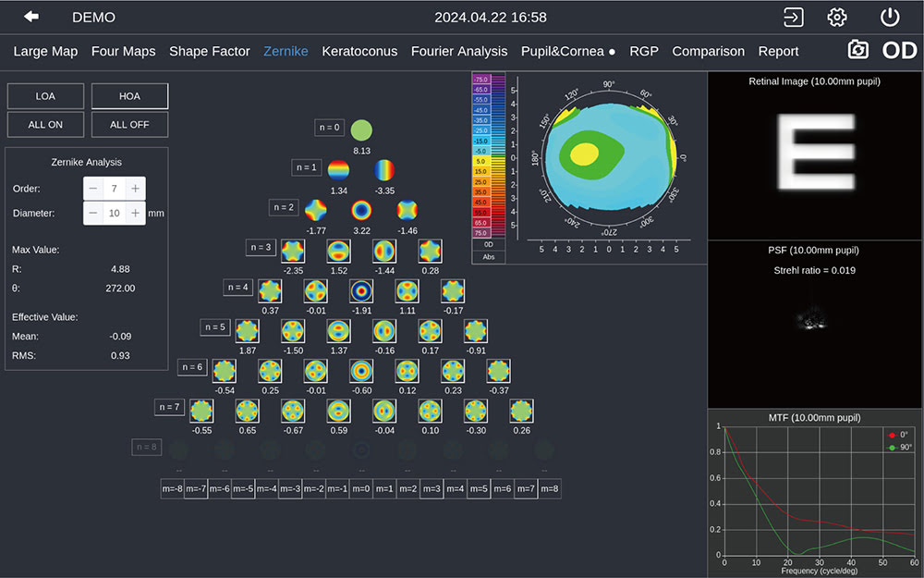Viewport: 924px width, 578px height.
Task: Click the export/login arrow icon
Action: pos(793,17)
